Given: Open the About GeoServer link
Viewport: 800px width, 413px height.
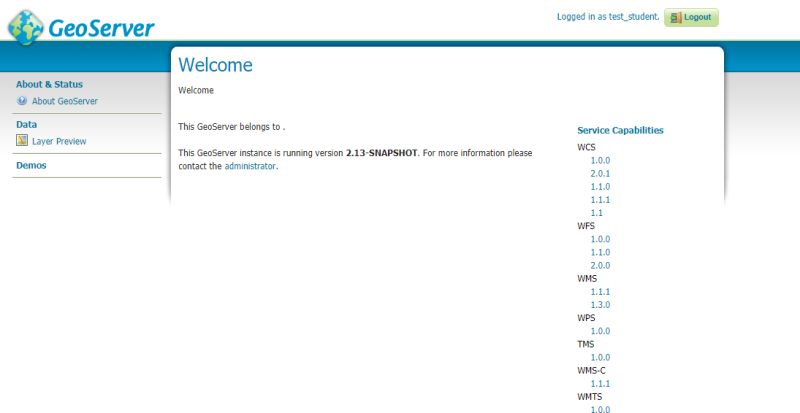Looking at the screenshot, I should pos(65,101).
